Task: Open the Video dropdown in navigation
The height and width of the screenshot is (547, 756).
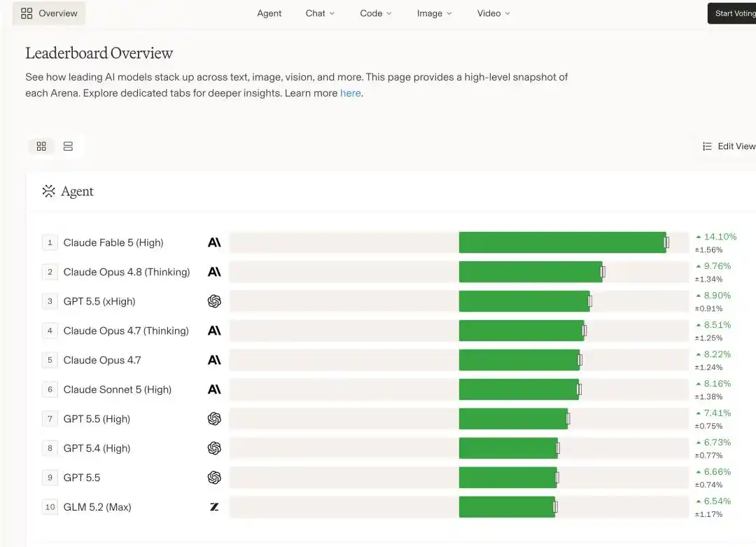Action: coord(493,13)
